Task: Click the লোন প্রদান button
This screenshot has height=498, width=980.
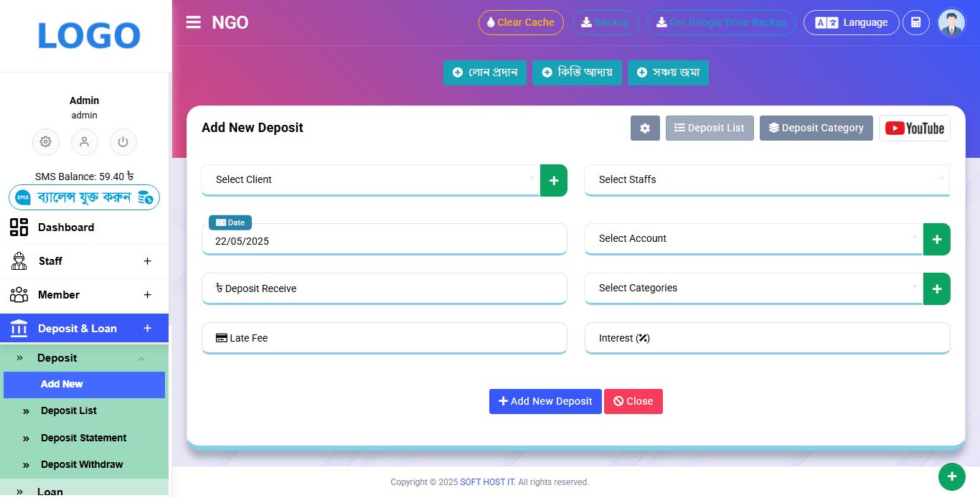Action: (485, 72)
